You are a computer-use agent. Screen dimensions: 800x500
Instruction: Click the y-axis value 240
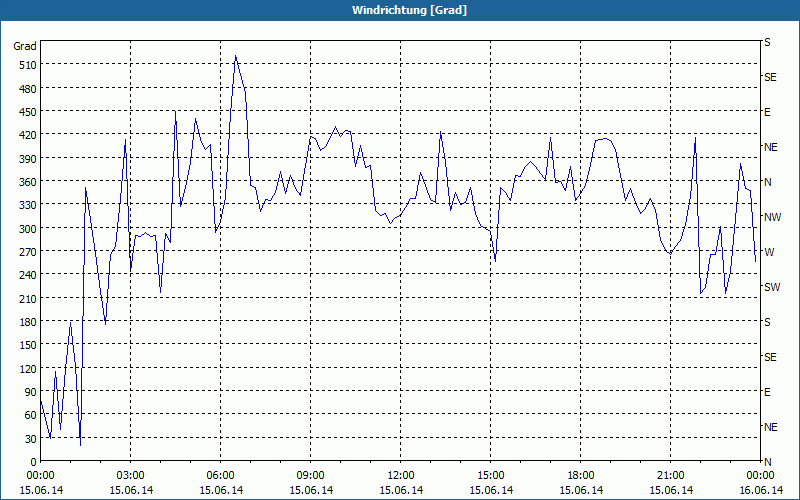pos(28,275)
